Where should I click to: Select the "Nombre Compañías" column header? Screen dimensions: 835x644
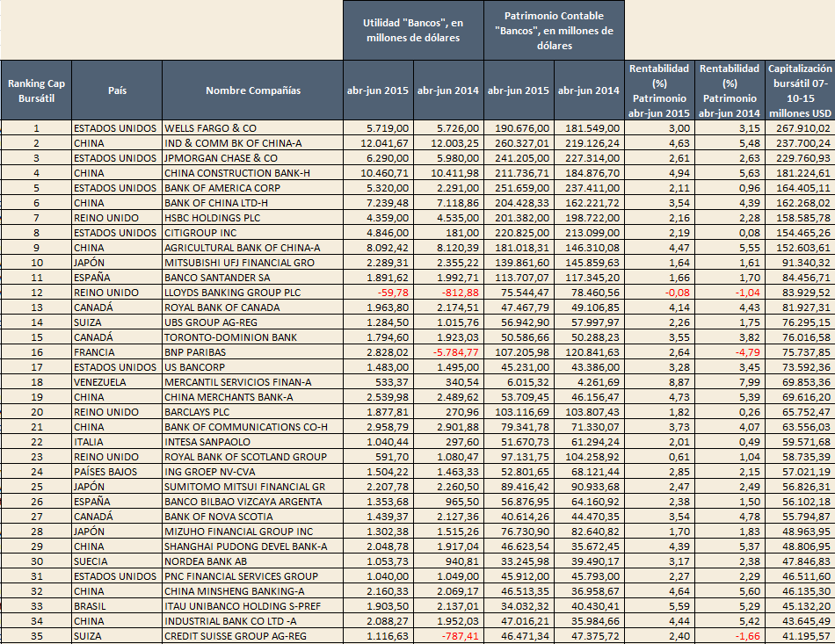coord(253,90)
